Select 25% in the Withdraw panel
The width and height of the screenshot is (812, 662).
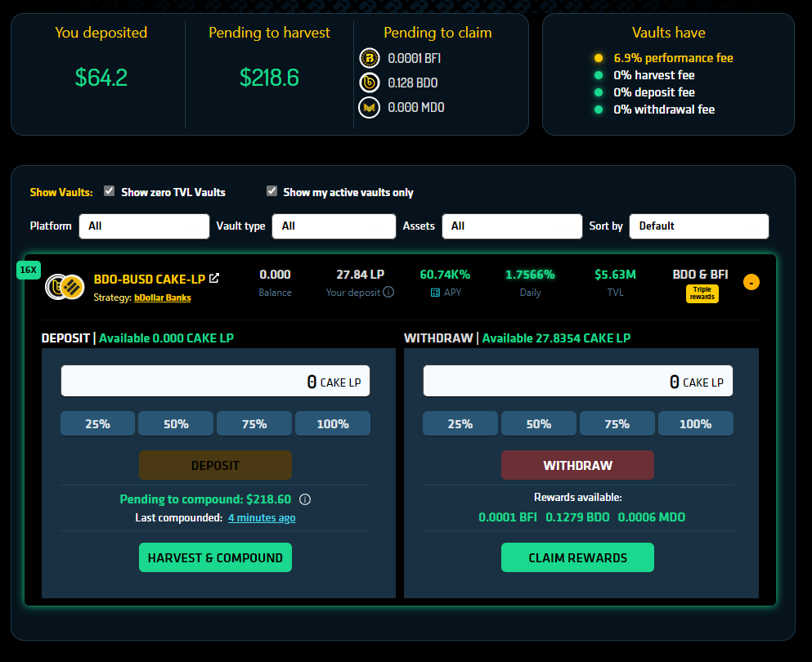pos(460,424)
